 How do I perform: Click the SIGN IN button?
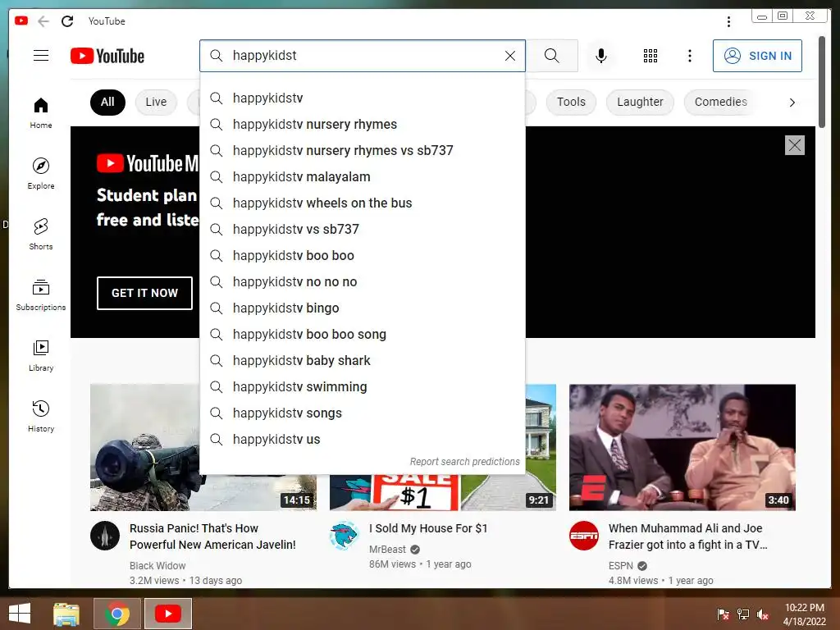[757, 56]
